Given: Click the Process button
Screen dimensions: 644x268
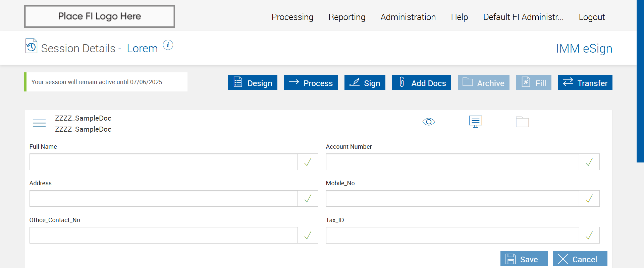Looking at the screenshot, I should 311,82.
